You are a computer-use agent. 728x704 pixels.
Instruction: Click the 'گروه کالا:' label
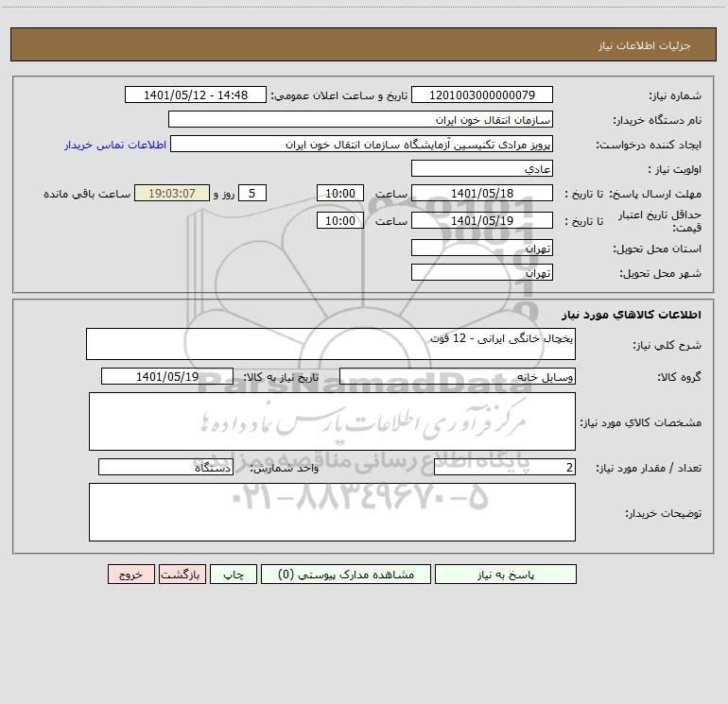[x=679, y=377]
